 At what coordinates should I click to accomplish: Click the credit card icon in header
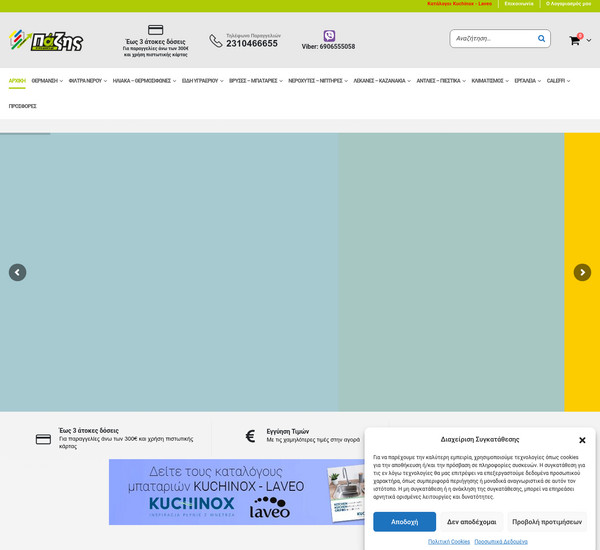[155, 30]
